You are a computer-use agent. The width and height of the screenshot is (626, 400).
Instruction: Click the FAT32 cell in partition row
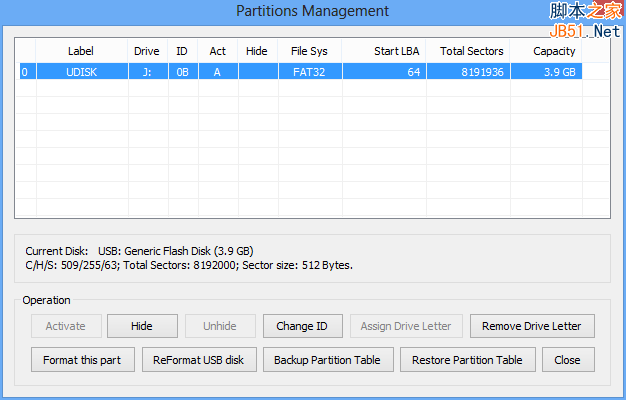308,72
